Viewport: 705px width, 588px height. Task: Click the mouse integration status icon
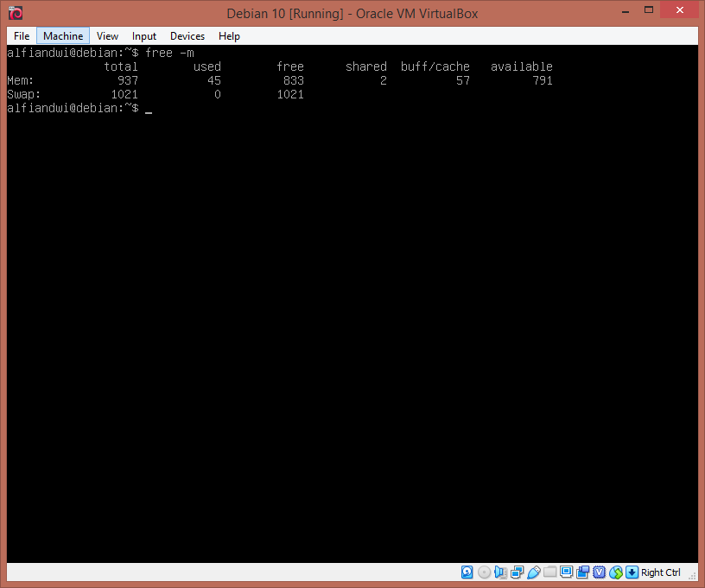(616, 572)
